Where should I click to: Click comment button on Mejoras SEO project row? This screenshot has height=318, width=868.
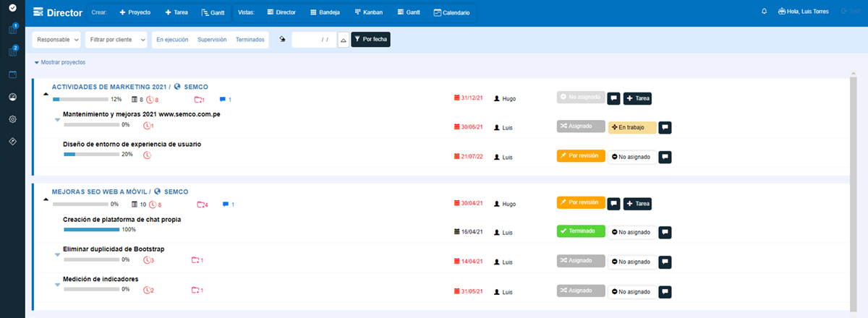pyautogui.click(x=613, y=204)
